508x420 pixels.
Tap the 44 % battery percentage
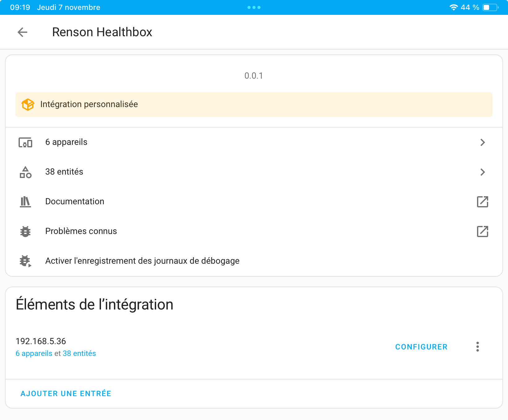click(470, 7)
